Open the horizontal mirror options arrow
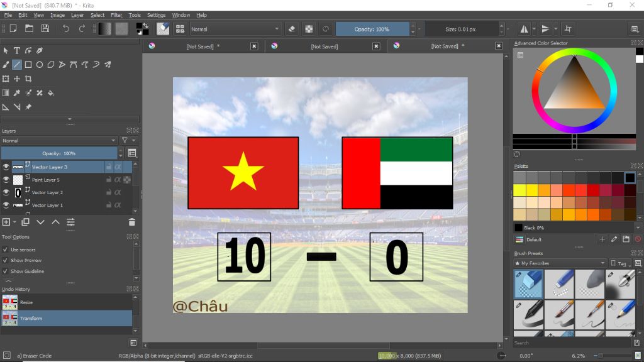 (x=534, y=29)
